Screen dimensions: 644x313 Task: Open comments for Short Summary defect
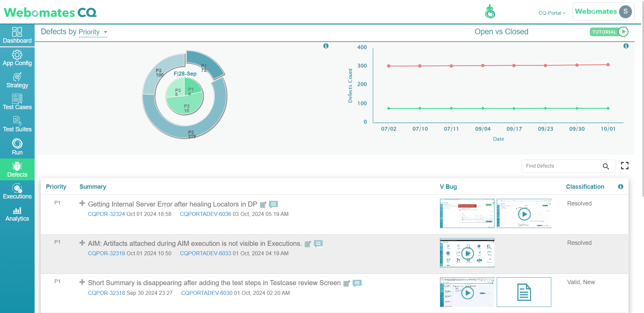click(x=357, y=283)
